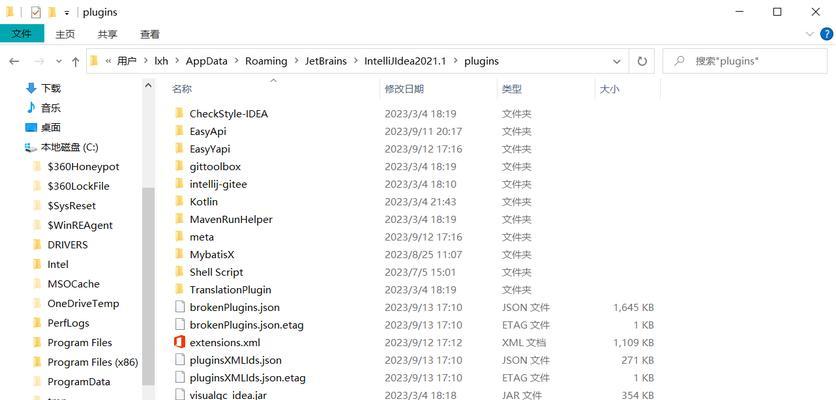This screenshot has height=400, width=836.
Task: Select MSOCache in navigation tree
Action: coord(74,284)
